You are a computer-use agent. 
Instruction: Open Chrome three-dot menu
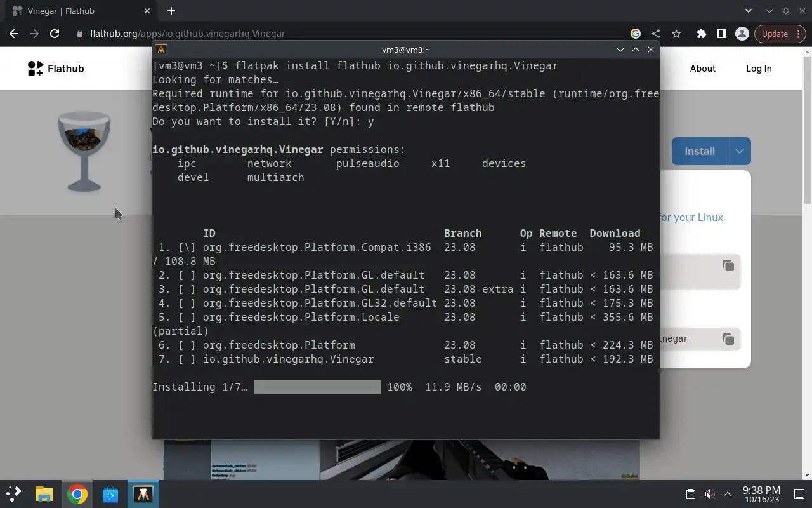point(799,34)
